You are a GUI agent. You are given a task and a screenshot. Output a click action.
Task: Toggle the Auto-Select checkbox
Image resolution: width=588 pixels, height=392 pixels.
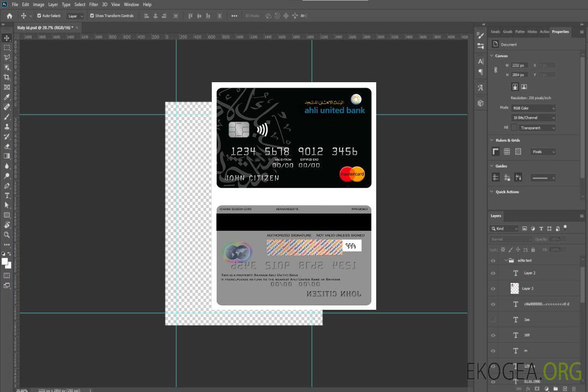[39, 16]
